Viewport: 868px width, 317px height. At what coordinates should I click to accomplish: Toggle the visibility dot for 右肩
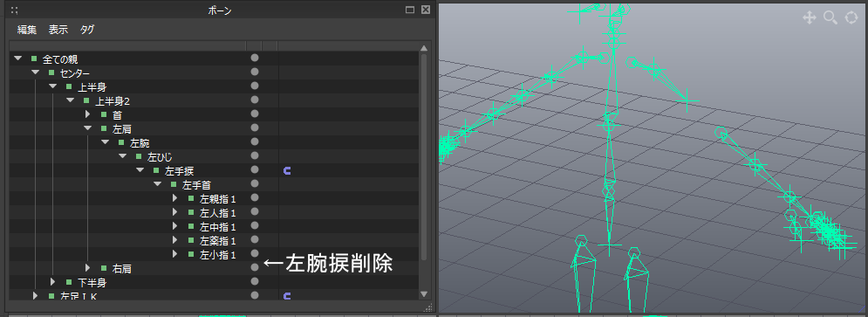[x=255, y=267]
